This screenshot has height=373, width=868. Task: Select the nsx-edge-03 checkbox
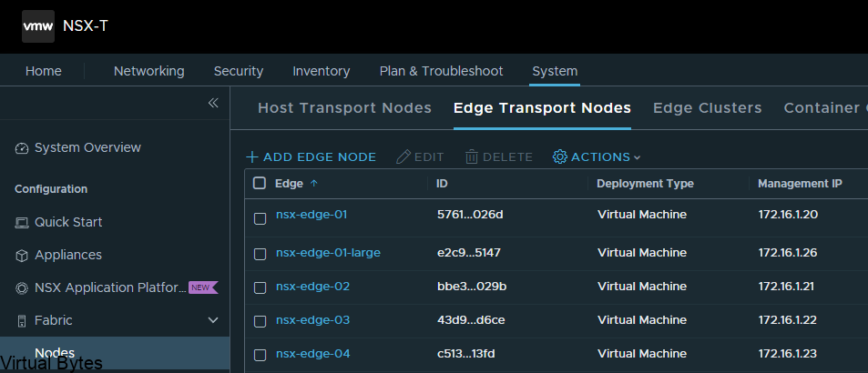point(260,322)
